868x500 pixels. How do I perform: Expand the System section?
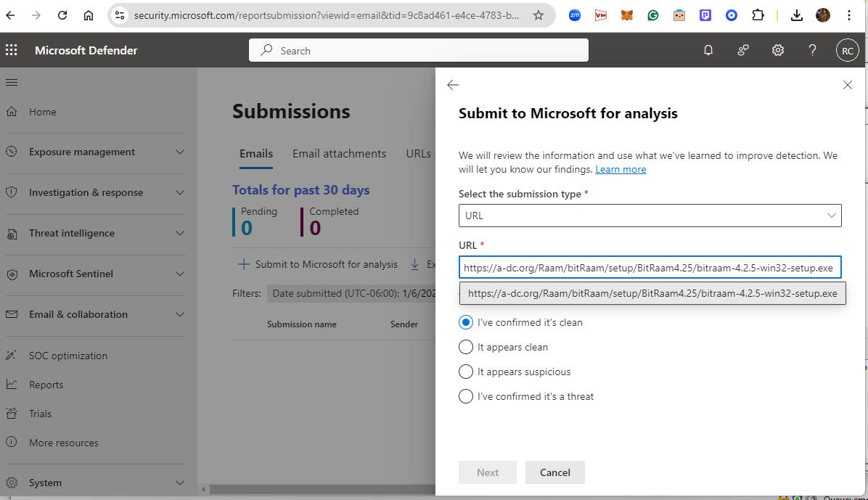[180, 483]
